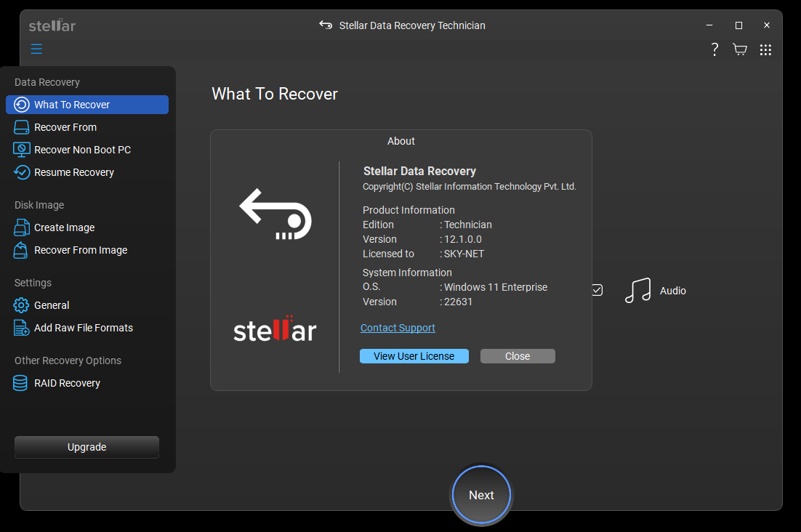This screenshot has width=801, height=532.
Task: Click the Resume Recovery icon
Action: tap(22, 172)
